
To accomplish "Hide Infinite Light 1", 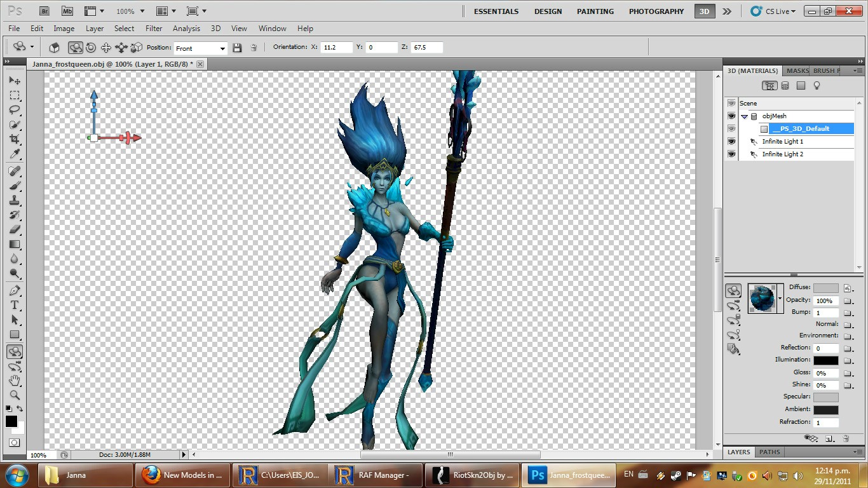I will [731, 141].
